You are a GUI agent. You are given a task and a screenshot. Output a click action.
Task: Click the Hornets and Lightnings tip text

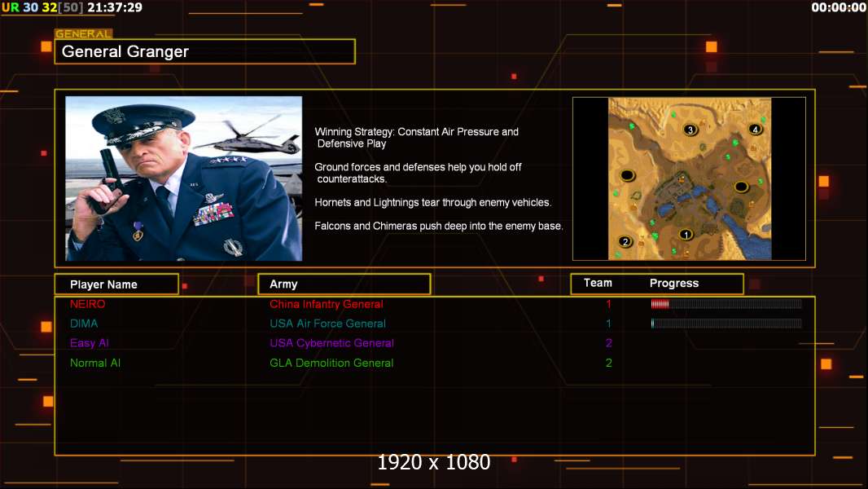pyautogui.click(x=433, y=202)
